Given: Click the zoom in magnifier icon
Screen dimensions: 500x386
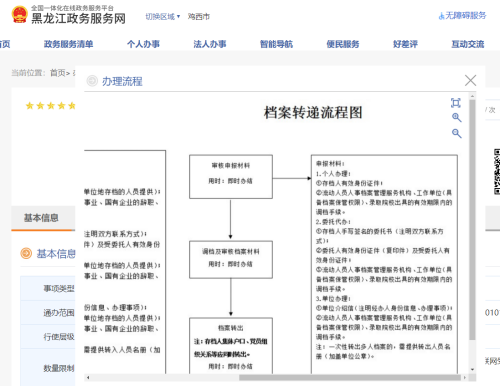Looking at the screenshot, I should (x=456, y=117).
